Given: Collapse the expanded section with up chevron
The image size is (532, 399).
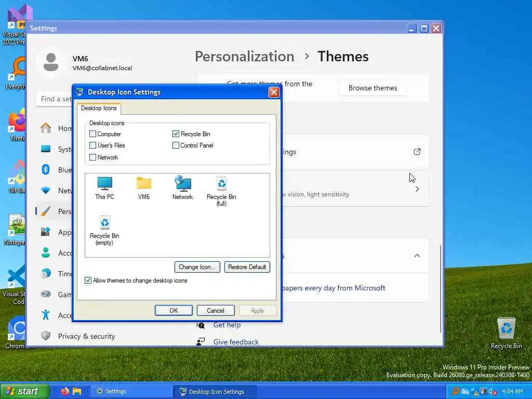Looking at the screenshot, I should point(417,256).
